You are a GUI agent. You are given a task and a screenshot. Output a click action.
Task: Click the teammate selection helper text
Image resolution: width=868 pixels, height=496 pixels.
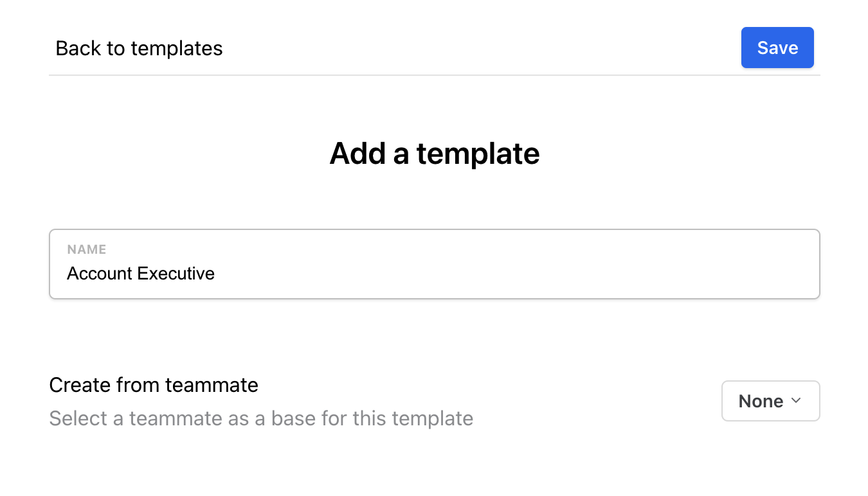click(x=260, y=418)
